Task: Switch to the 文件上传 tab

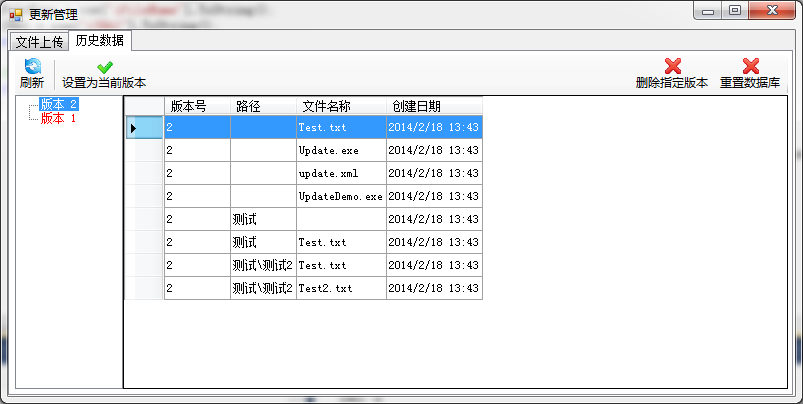Action: tap(39, 41)
